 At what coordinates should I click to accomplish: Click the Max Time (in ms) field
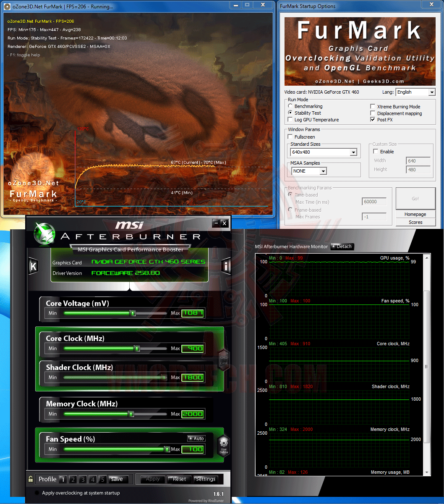(374, 202)
